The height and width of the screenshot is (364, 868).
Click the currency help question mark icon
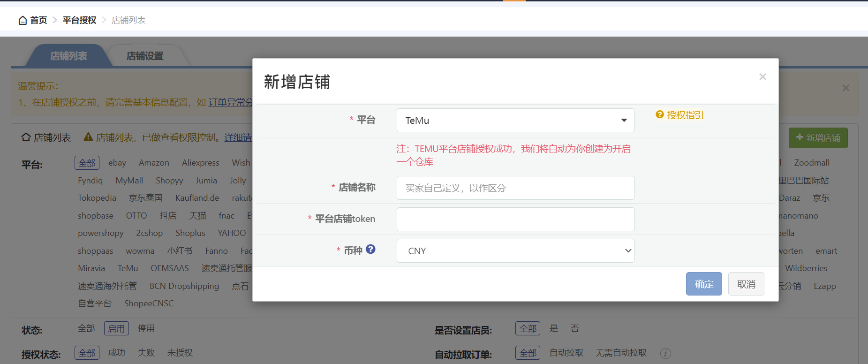(x=370, y=250)
